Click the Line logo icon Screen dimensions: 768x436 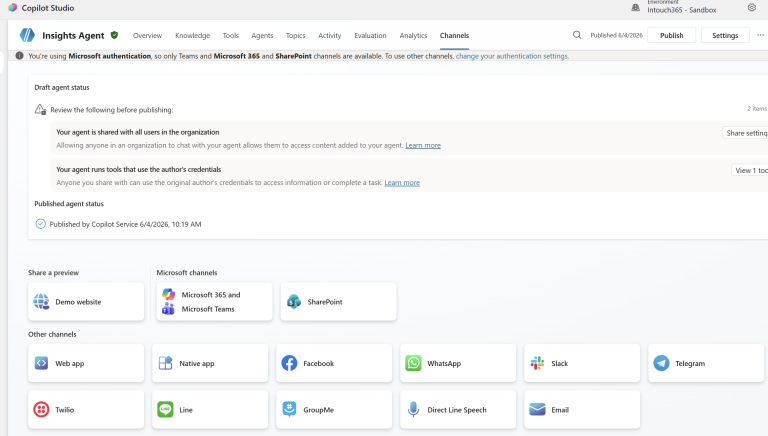tap(166, 410)
